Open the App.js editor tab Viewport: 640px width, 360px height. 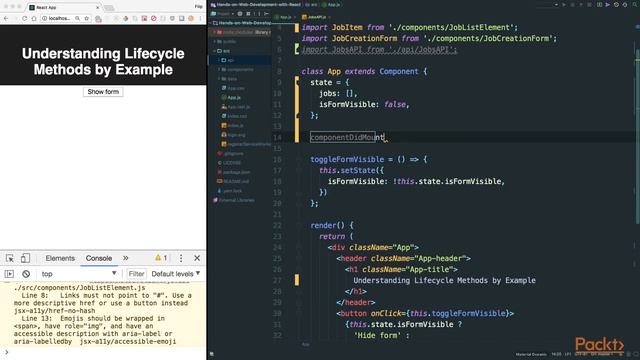[286, 17]
